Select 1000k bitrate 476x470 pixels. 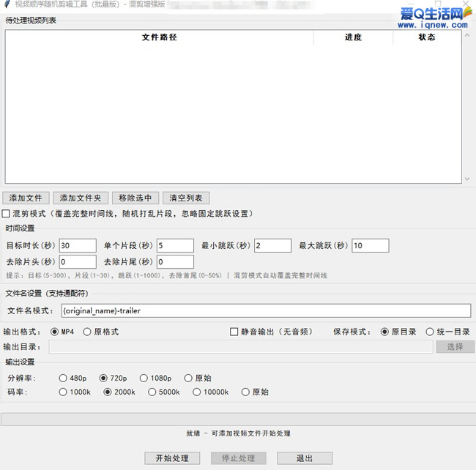63,392
